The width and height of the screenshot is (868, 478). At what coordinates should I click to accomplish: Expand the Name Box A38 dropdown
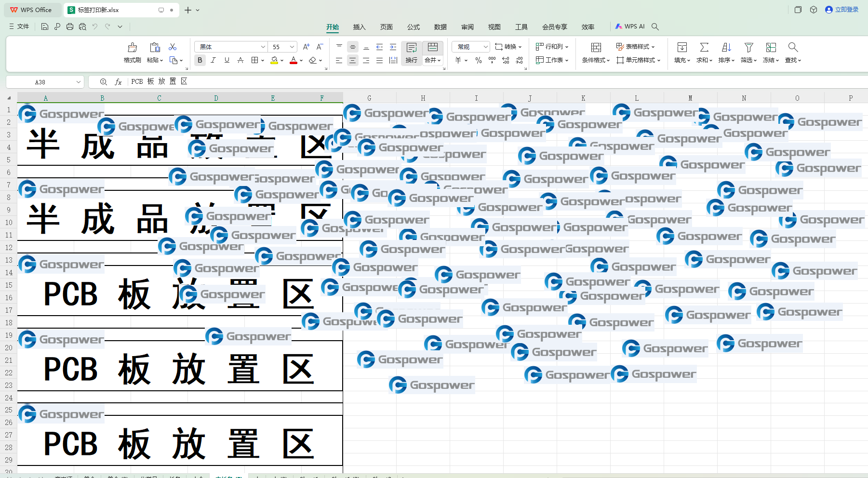click(x=79, y=82)
